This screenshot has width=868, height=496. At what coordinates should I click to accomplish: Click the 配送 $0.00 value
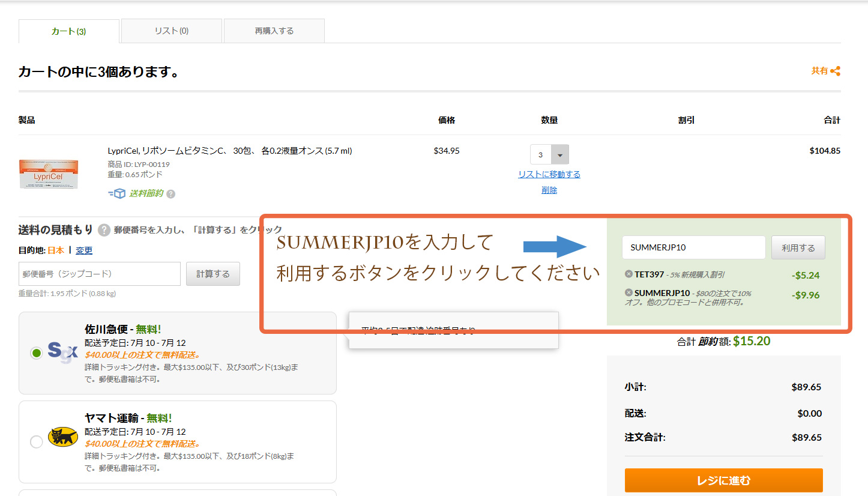click(x=810, y=413)
